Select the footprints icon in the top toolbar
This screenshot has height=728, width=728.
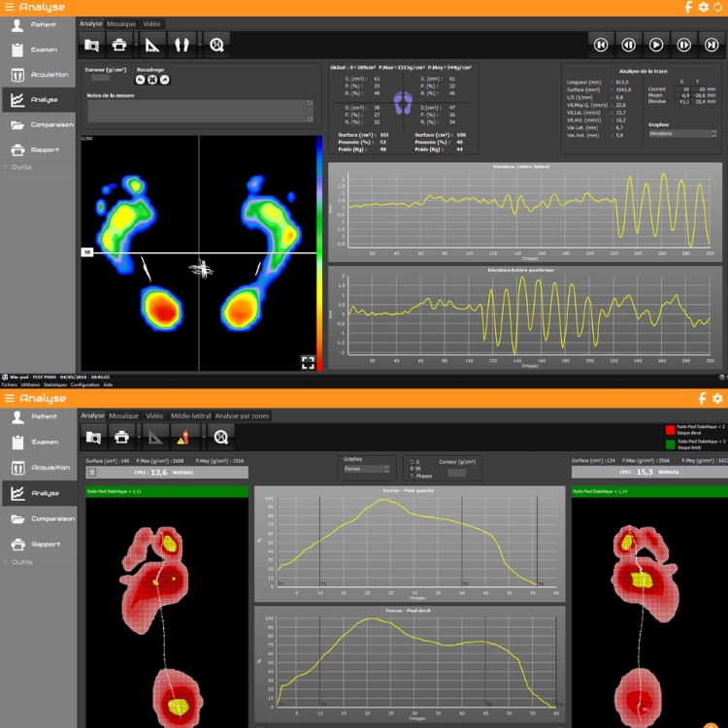coord(182,45)
